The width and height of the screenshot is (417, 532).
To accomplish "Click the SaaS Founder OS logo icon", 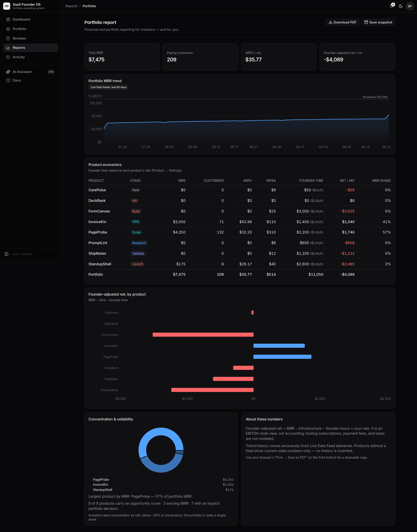I will [x=7, y=6].
